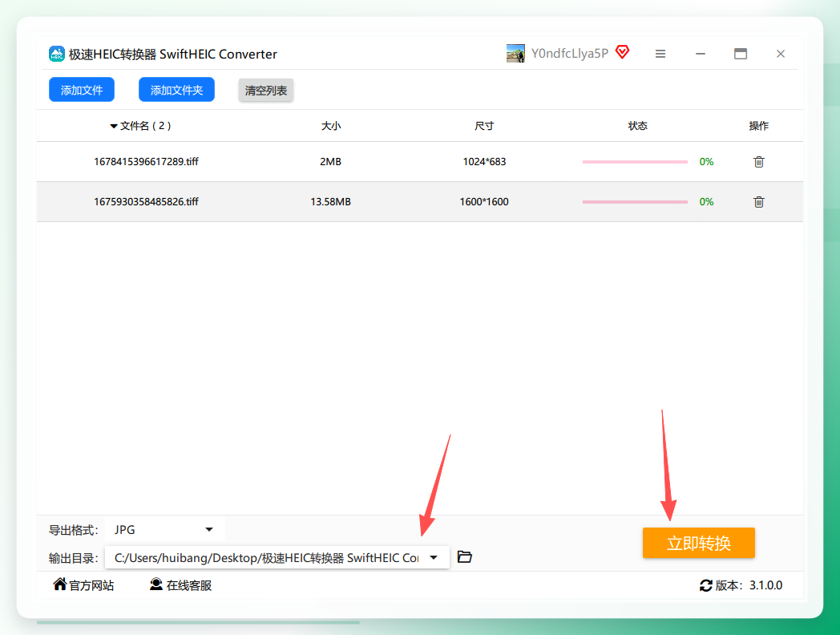
Task: Click the 清空列表 button
Action: tap(266, 90)
